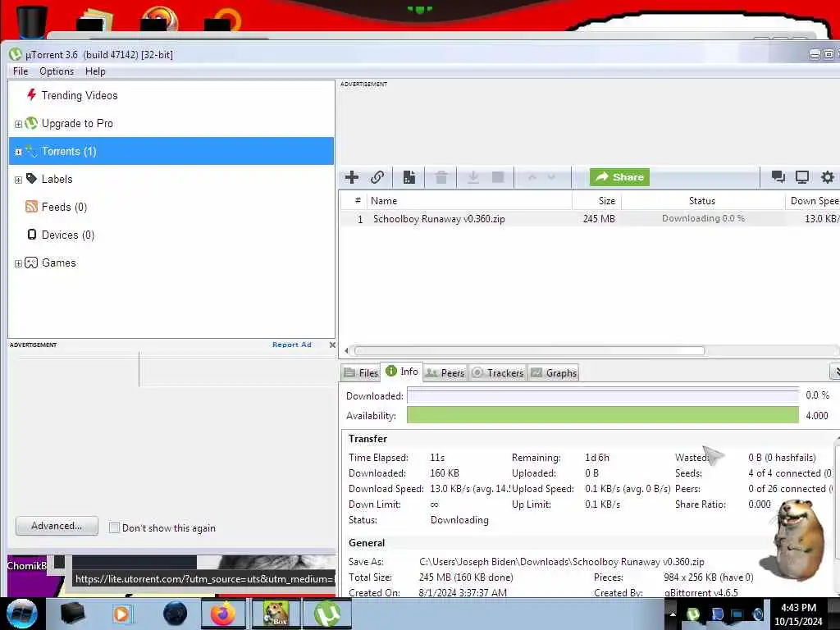Image resolution: width=840 pixels, height=630 pixels.
Task: Close the sidebar advertisement with X
Action: click(x=332, y=345)
